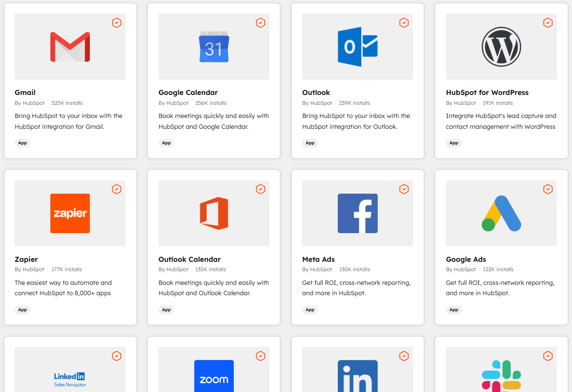Click 'By HubSpot' on Gmail card
572x392 pixels.
(30, 103)
